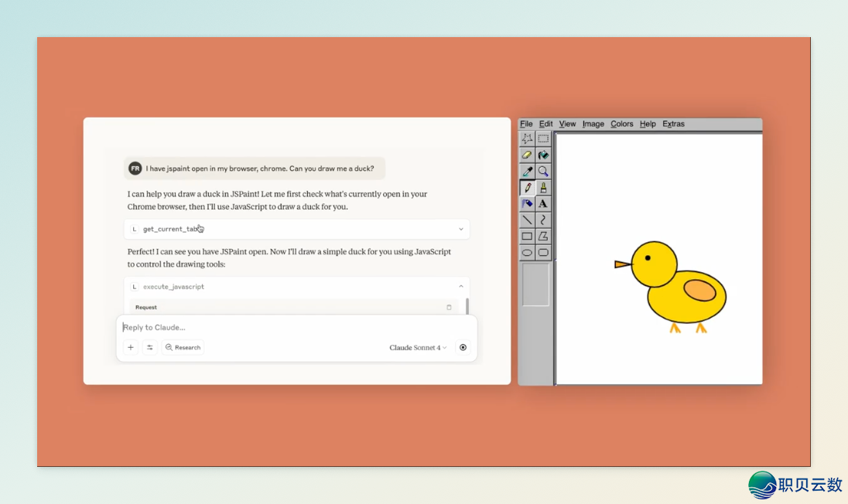This screenshot has height=504, width=848.
Task: Open the search and tools settings sliders icon
Action: click(x=150, y=347)
